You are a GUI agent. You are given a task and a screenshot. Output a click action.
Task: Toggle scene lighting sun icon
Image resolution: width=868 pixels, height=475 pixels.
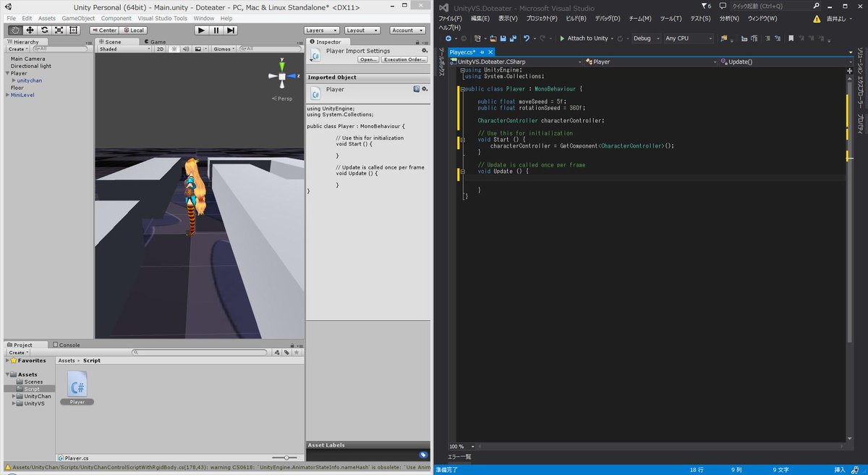(174, 49)
